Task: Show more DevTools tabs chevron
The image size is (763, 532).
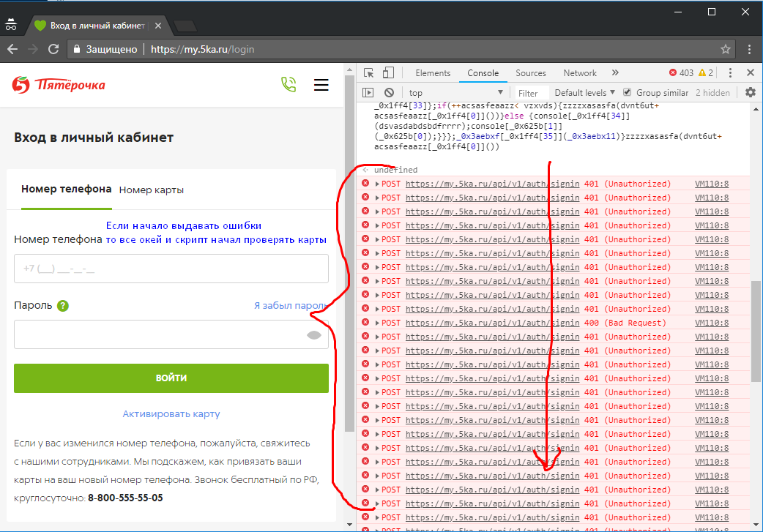Action: (x=615, y=73)
